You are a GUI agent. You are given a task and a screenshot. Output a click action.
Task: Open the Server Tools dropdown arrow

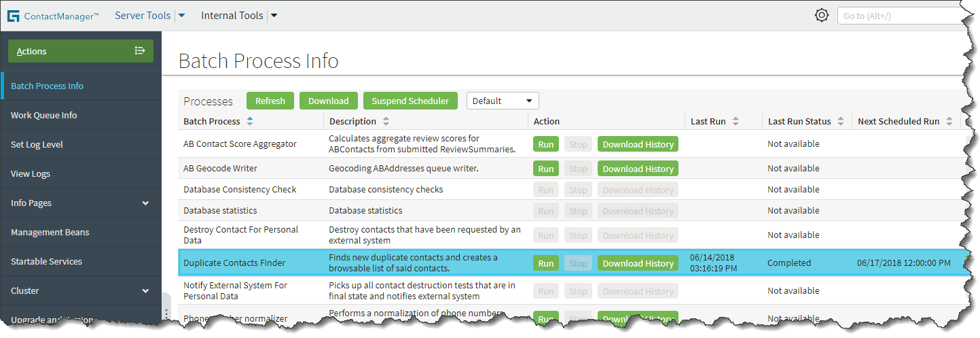pos(181,16)
